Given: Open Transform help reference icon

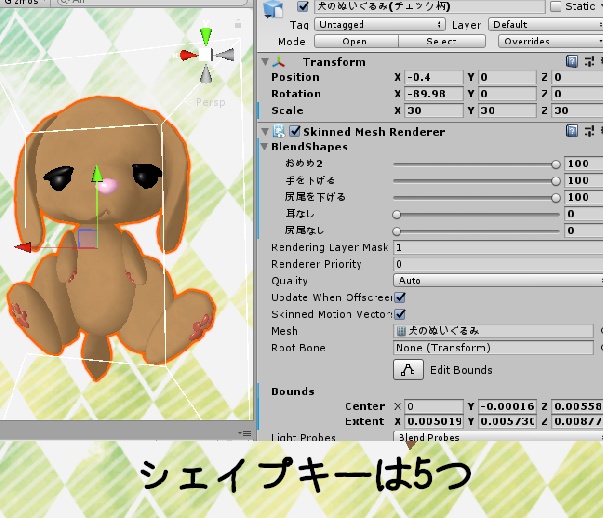Looking at the screenshot, I should (x=572, y=62).
